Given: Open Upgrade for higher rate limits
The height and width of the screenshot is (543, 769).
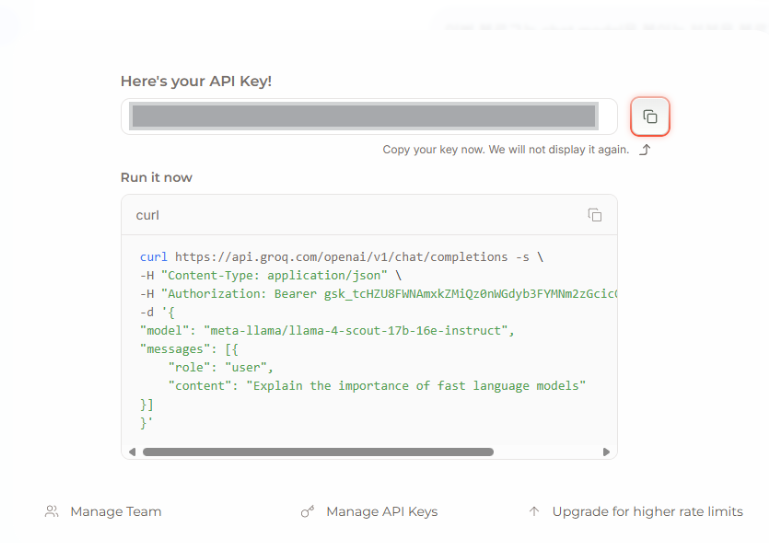Looking at the screenshot, I should 647,512.
